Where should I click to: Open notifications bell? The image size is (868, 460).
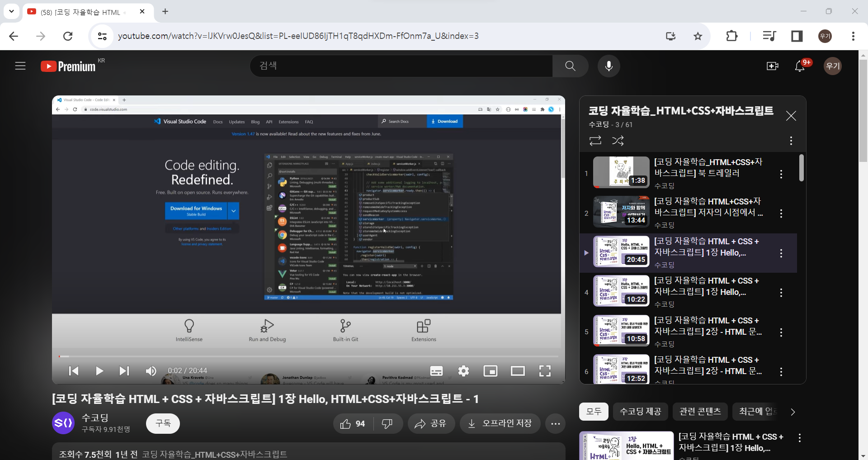(800, 66)
